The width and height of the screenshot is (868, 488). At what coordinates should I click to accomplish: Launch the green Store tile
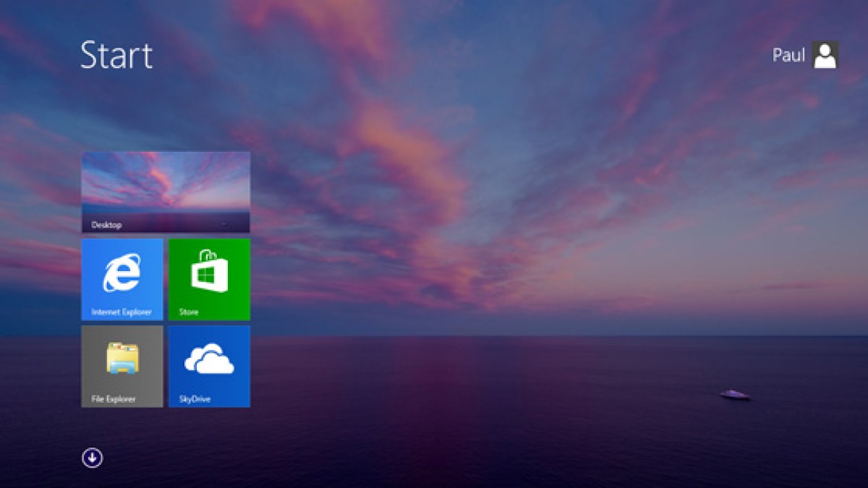[x=209, y=279]
